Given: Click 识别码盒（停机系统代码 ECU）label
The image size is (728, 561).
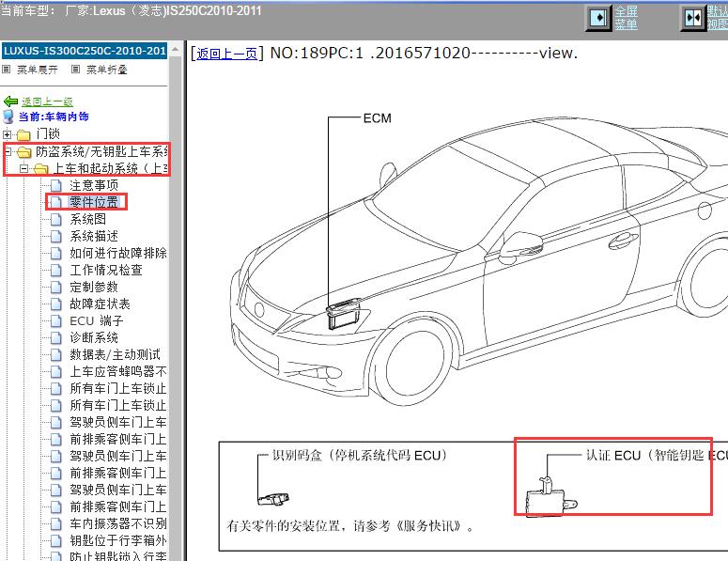Looking at the screenshot, I should coord(360,455).
